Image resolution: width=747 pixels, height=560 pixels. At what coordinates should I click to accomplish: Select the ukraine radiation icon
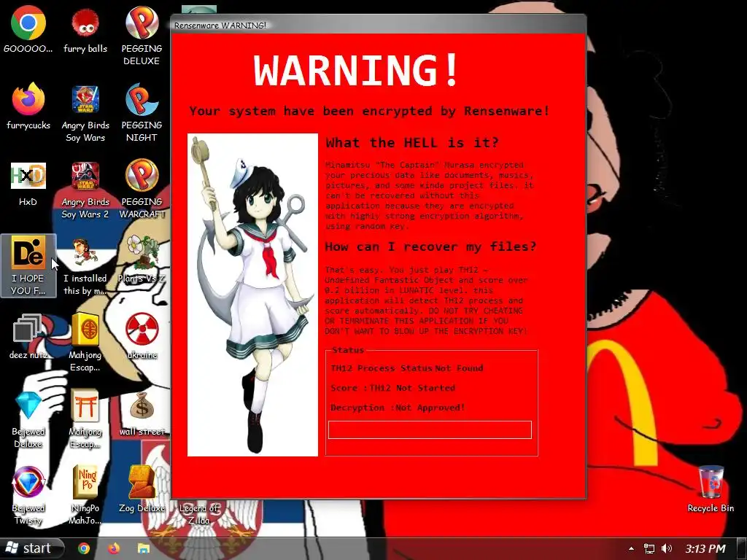tap(142, 336)
